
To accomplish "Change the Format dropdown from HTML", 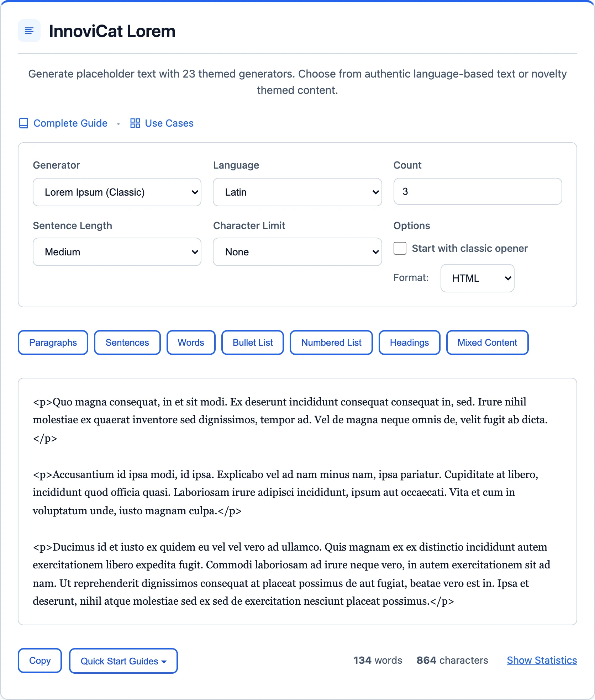I will [x=477, y=278].
